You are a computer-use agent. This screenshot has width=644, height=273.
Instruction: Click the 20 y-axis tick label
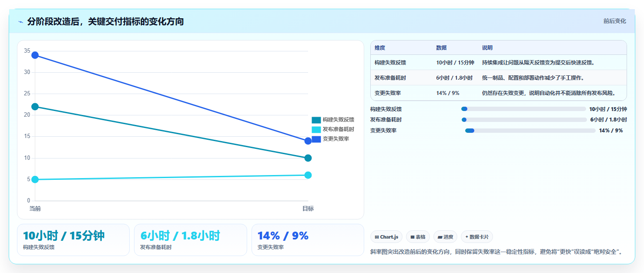pyautogui.click(x=27, y=115)
